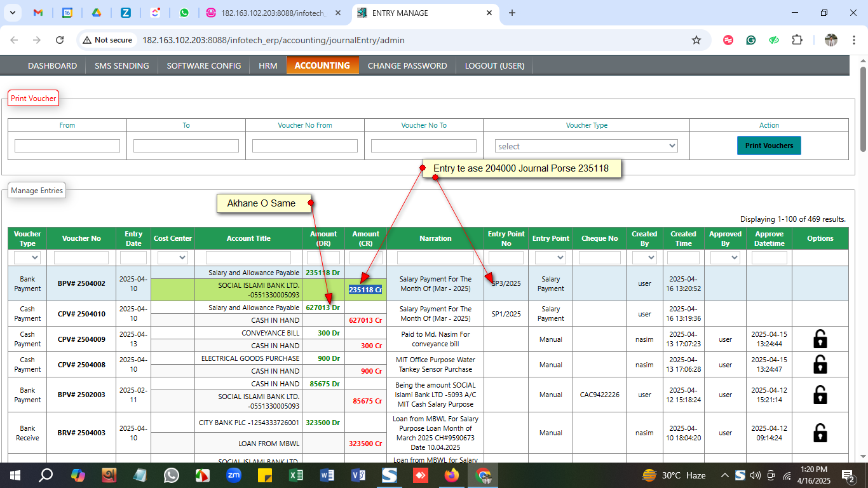Open the Entry Point filter dropdown
The width and height of the screenshot is (868, 488).
[x=550, y=257]
